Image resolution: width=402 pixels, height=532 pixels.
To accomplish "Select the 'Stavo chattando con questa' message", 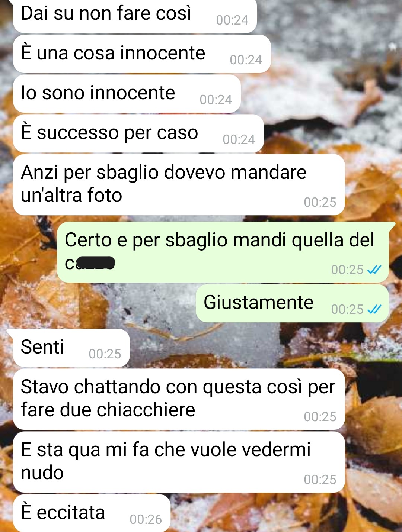I will [179, 399].
